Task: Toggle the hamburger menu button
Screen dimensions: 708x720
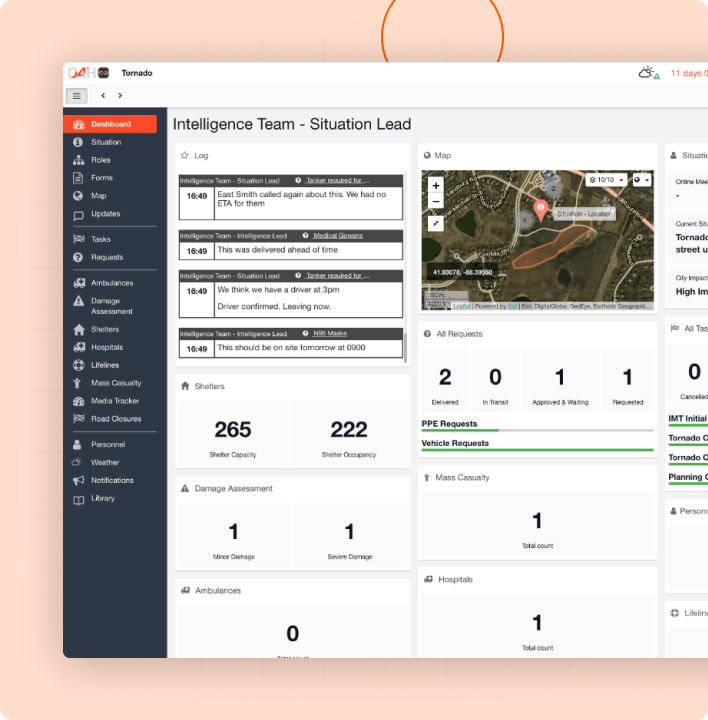Action: (x=77, y=96)
